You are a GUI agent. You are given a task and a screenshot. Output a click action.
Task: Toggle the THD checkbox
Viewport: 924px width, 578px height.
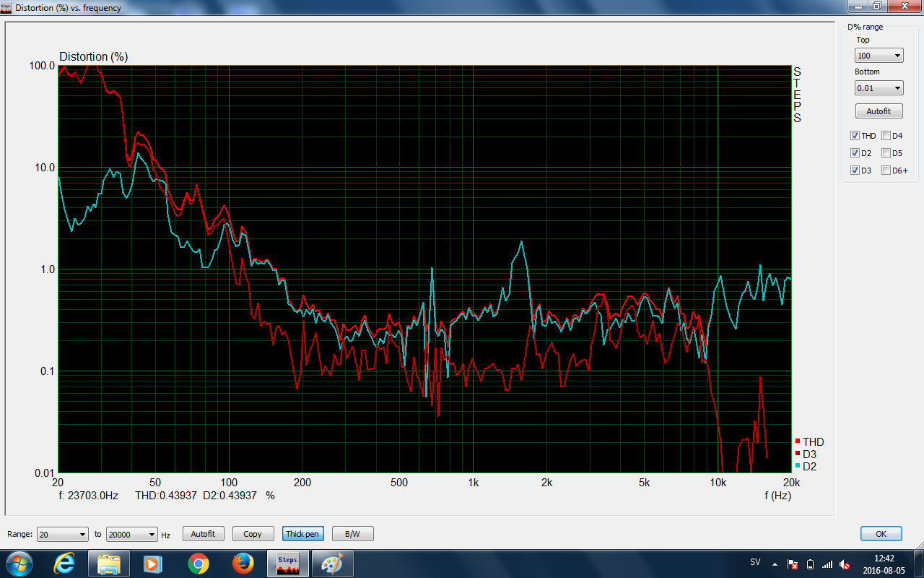pyautogui.click(x=855, y=136)
